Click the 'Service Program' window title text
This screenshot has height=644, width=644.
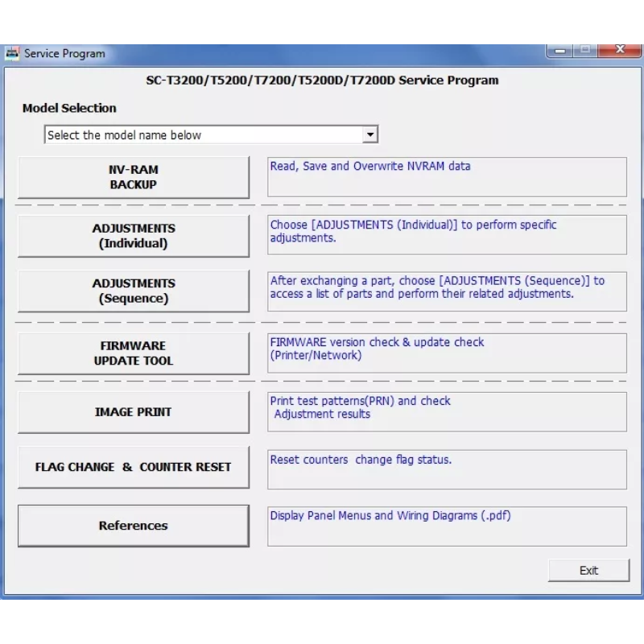tap(64, 53)
